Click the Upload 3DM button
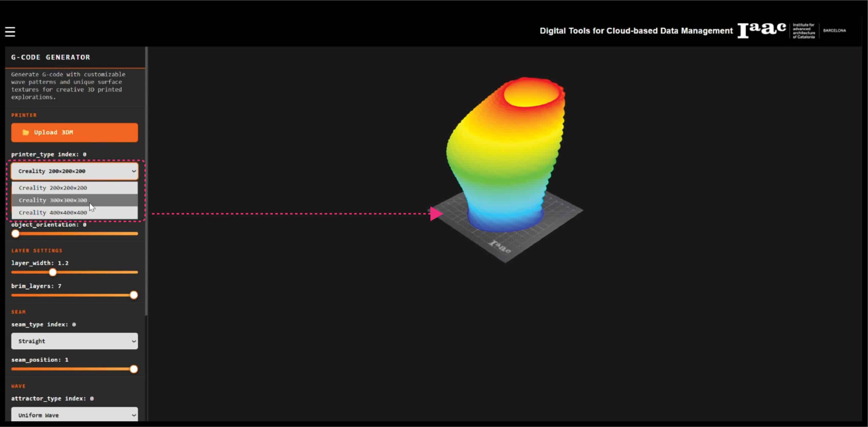The width and height of the screenshot is (868, 427). click(x=75, y=132)
